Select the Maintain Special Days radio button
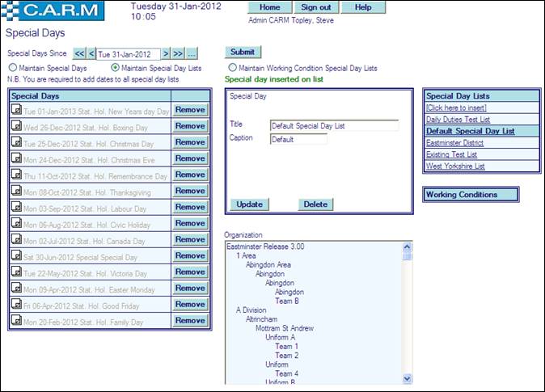545x392 pixels. (12, 68)
